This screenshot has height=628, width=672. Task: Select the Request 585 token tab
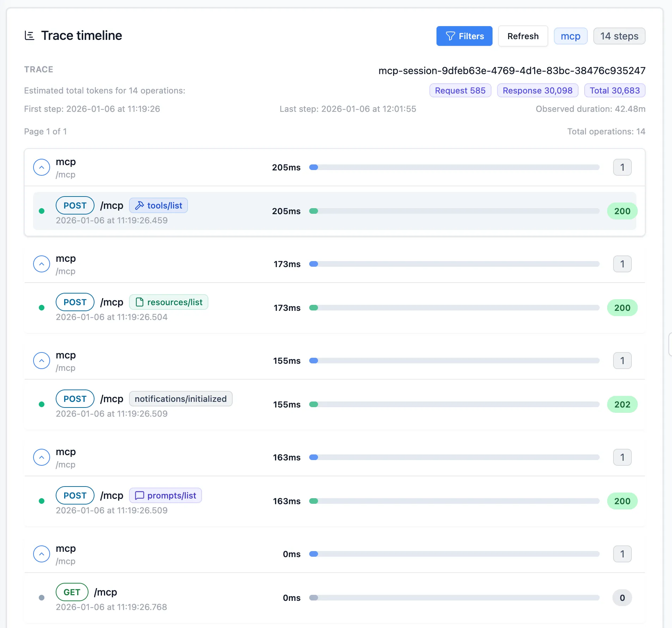[460, 90]
